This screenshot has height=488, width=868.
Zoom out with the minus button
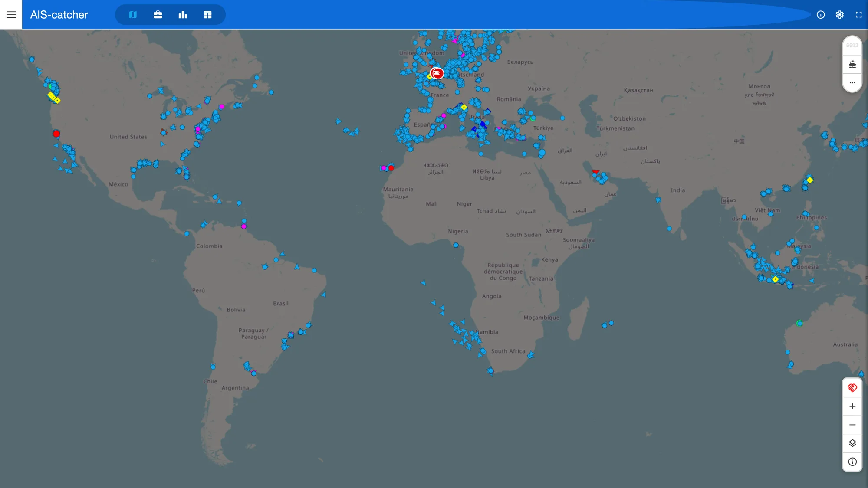[852, 425]
